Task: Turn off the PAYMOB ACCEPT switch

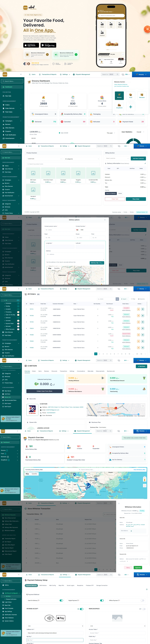Action: (x=82, y=609)
